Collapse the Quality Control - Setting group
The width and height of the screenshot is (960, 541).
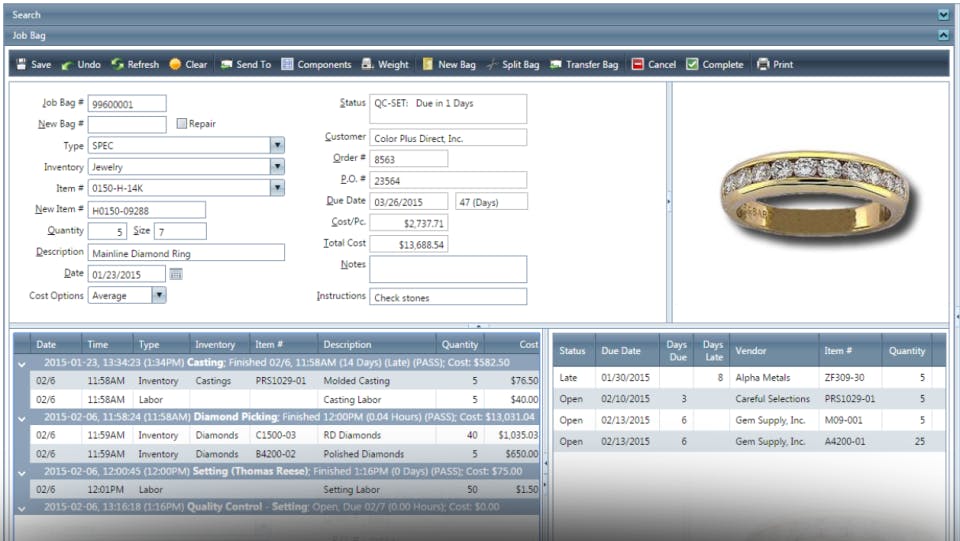22,508
